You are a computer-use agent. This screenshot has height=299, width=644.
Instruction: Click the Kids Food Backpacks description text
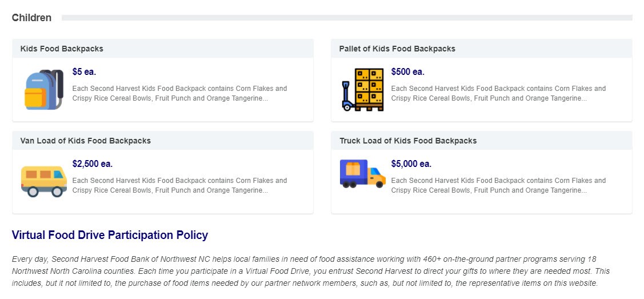[179, 93]
